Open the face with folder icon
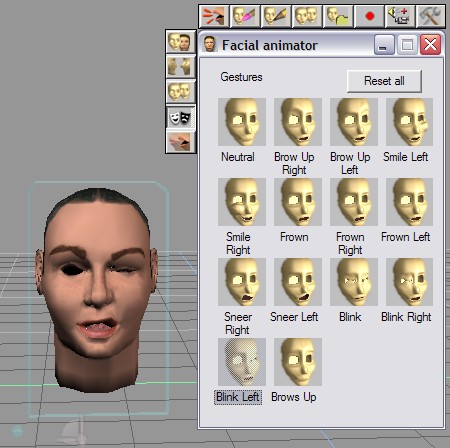The height and width of the screenshot is (448, 450). [x=338, y=16]
